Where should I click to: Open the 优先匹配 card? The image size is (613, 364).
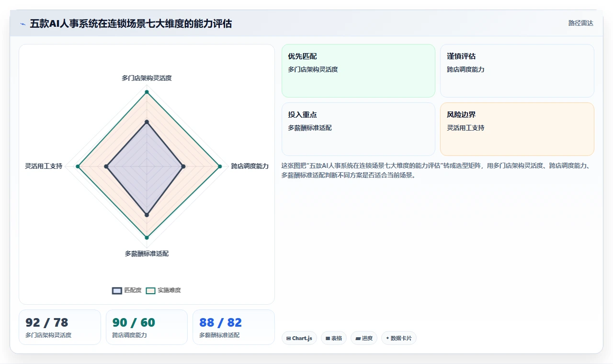(x=358, y=71)
